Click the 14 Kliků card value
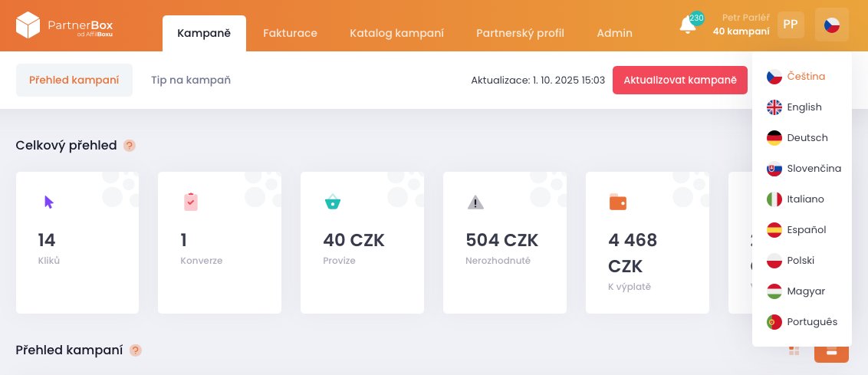The width and height of the screenshot is (868, 375). [x=47, y=240]
